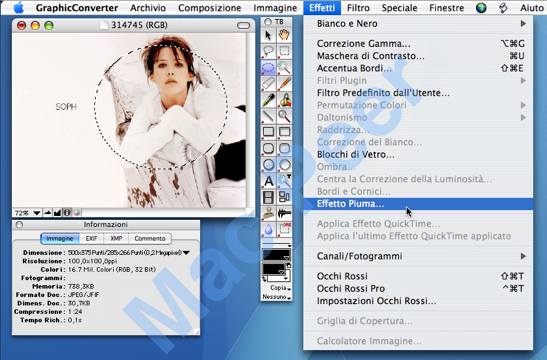Select the arrow pointer tool
The width and height of the screenshot is (547, 360).
(x=268, y=36)
